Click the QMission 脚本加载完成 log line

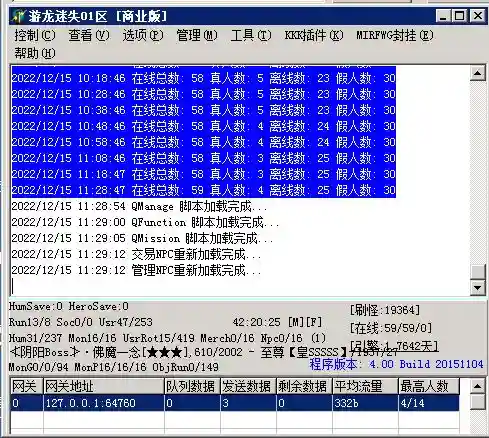pyautogui.click(x=143, y=238)
